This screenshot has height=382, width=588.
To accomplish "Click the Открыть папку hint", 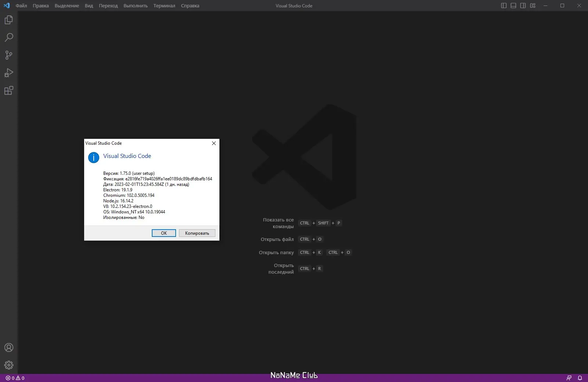I will tap(276, 252).
